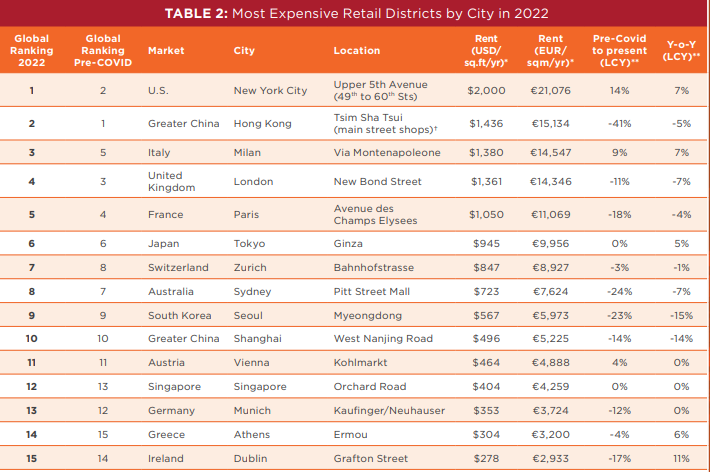Select the 'South Korea' market cell
The height and width of the screenshot is (472, 710).
tap(180, 315)
